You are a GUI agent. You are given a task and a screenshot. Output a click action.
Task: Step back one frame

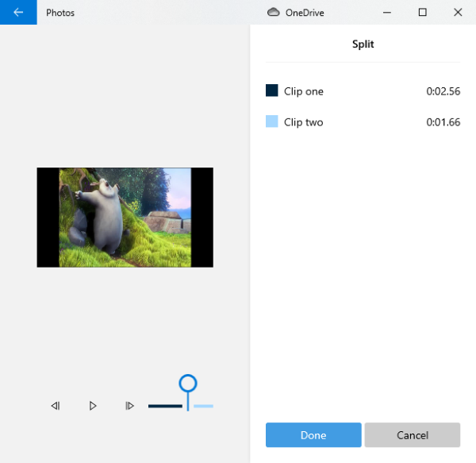point(56,406)
